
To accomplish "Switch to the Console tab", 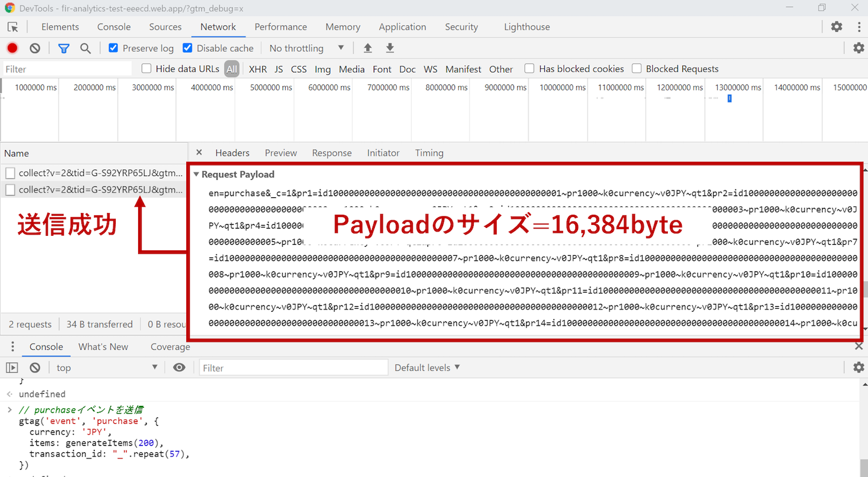I will click(x=113, y=27).
